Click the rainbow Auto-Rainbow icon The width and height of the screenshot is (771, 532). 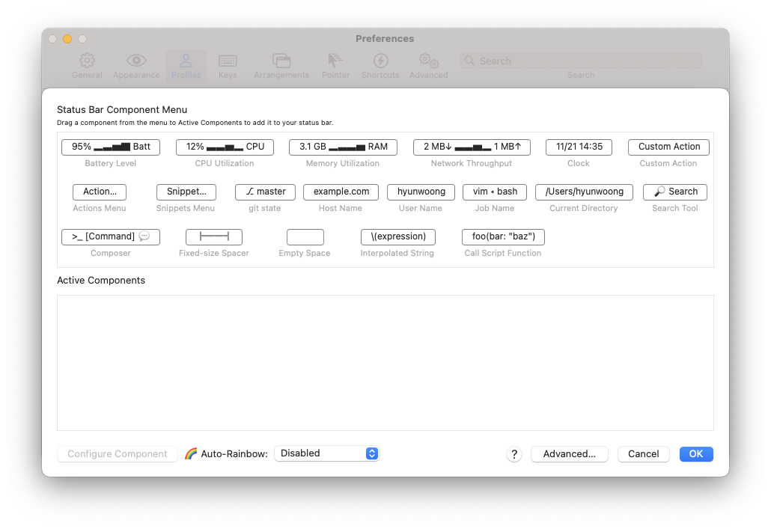click(191, 454)
